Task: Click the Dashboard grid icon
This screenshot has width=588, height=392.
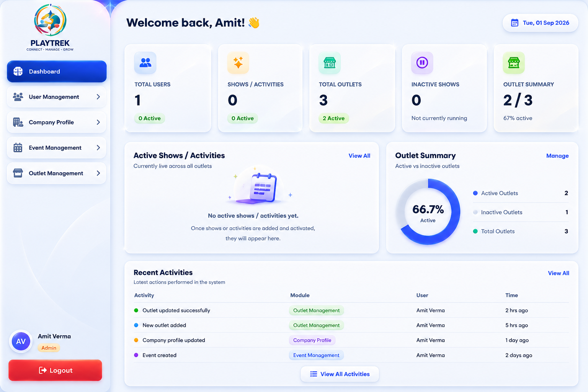Action: (18, 72)
